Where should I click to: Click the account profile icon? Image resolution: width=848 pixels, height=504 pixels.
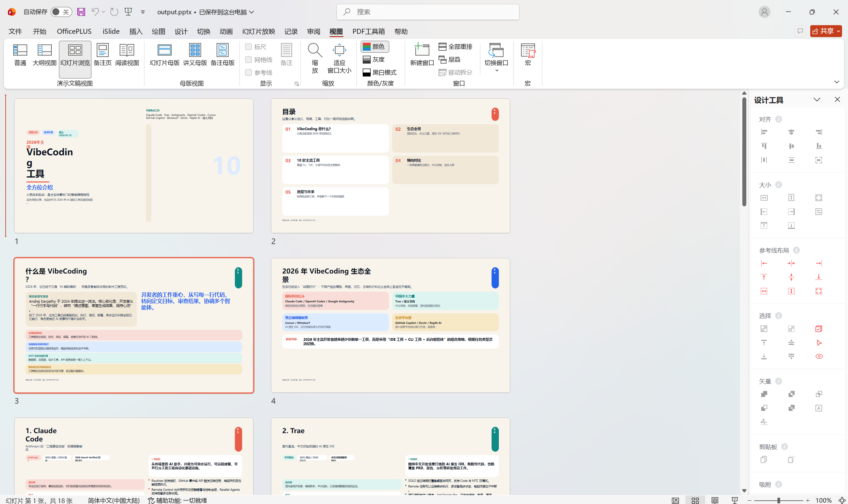[765, 12]
